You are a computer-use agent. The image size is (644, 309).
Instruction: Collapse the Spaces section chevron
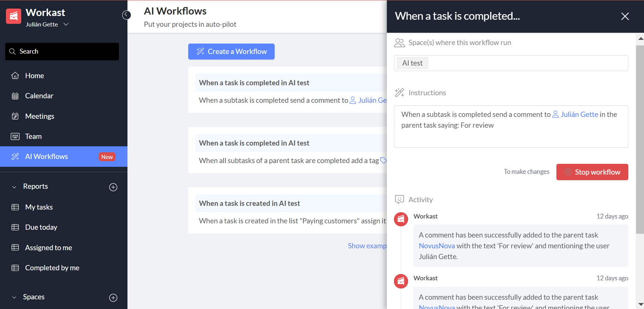point(14,297)
